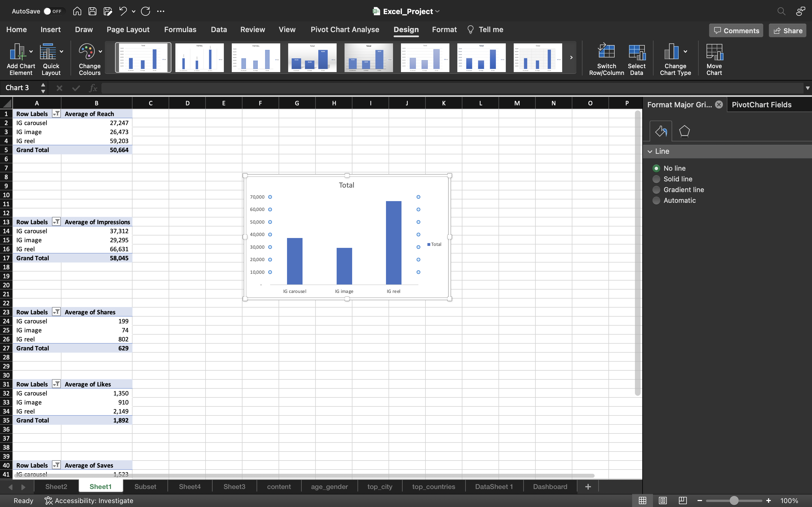Toggle the No line radio button
This screenshot has width=812, height=507.
[656, 168]
